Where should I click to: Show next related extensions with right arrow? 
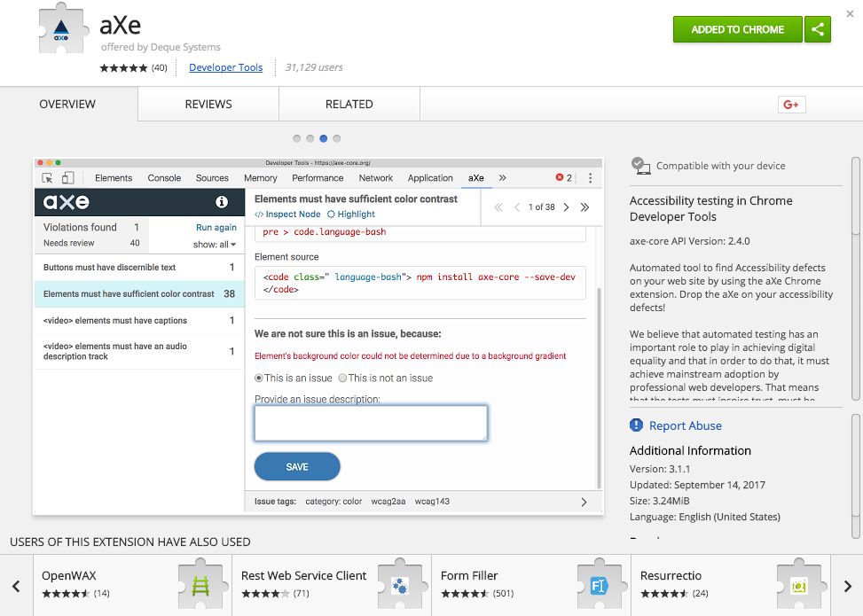pos(847,586)
